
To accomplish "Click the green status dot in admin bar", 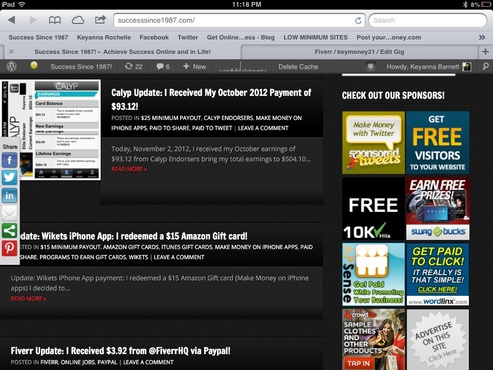I will [34, 65].
